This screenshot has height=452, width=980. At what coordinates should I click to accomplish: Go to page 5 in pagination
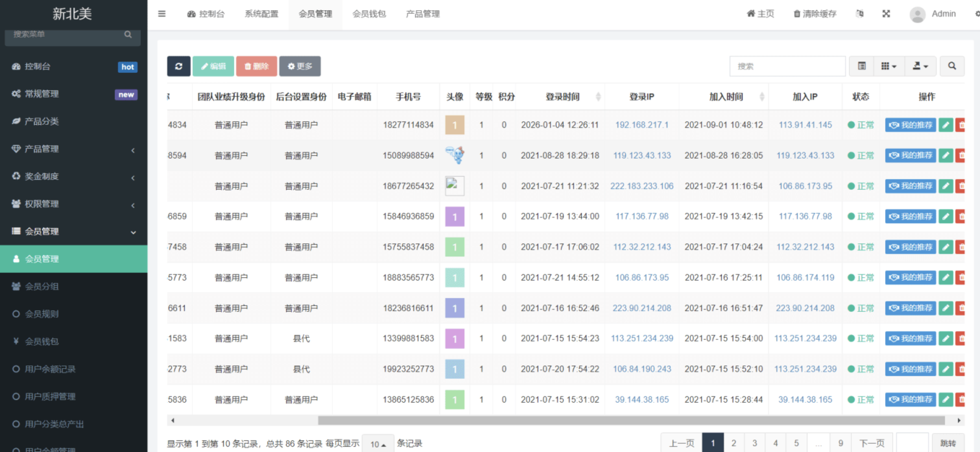coord(796,443)
